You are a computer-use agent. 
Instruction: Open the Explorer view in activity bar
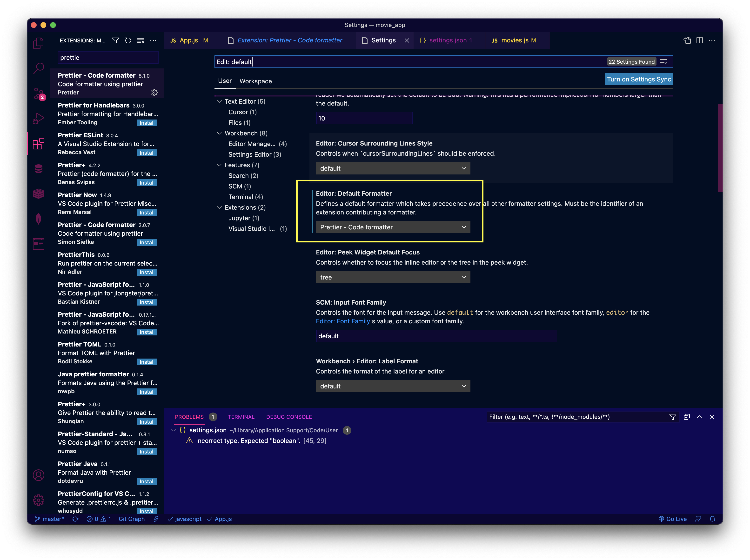pos(38,43)
